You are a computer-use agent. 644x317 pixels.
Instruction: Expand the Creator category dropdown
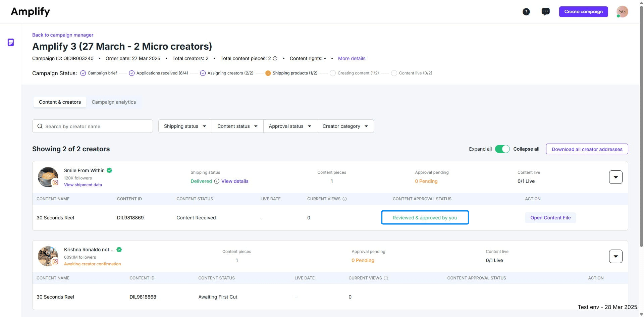(x=345, y=126)
